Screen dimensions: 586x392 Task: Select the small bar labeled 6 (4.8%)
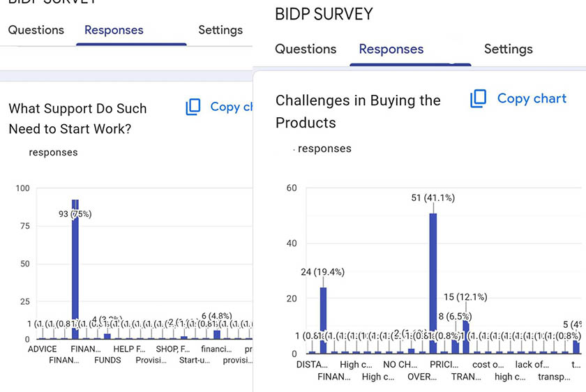click(217, 334)
